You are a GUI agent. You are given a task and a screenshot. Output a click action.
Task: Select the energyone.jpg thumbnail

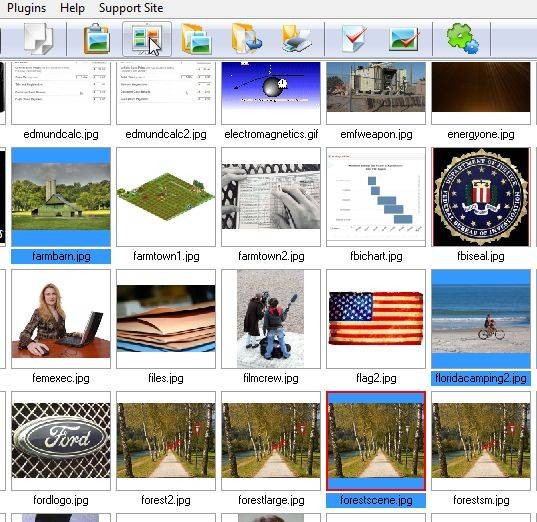click(x=481, y=92)
